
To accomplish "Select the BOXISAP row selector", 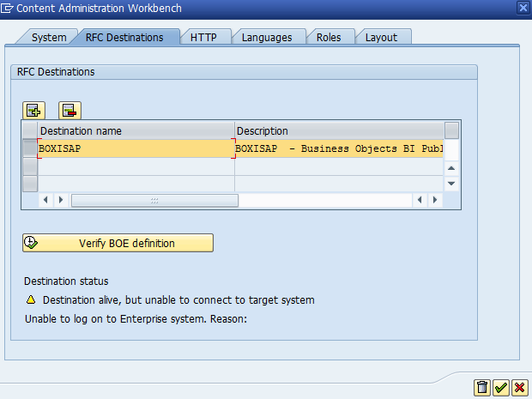I will tap(30, 148).
